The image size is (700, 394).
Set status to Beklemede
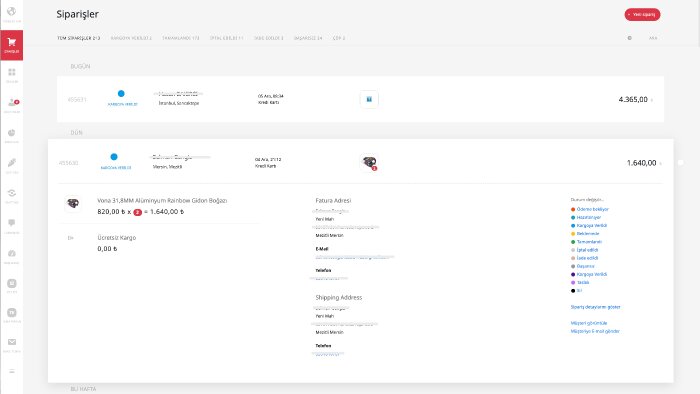pos(585,233)
